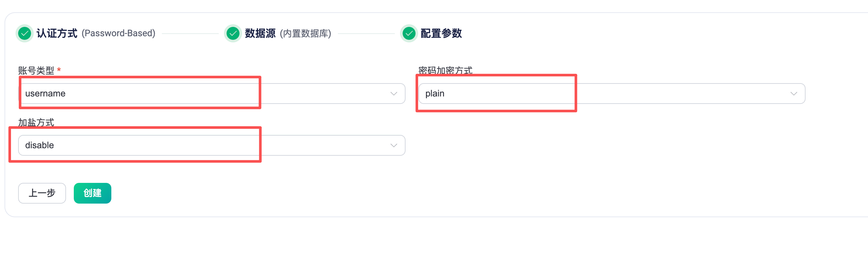Viewport: 868px width, 268px height.
Task: Go to the 认证方式 step title
Action: pyautogui.click(x=57, y=33)
